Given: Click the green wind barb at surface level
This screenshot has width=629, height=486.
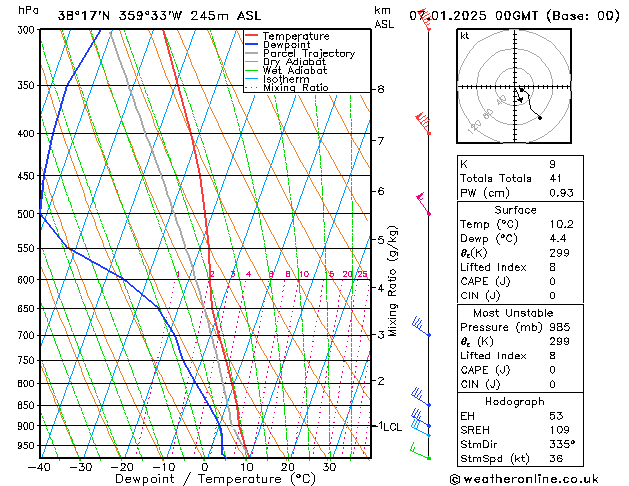Looking at the screenshot, I should point(420,451).
